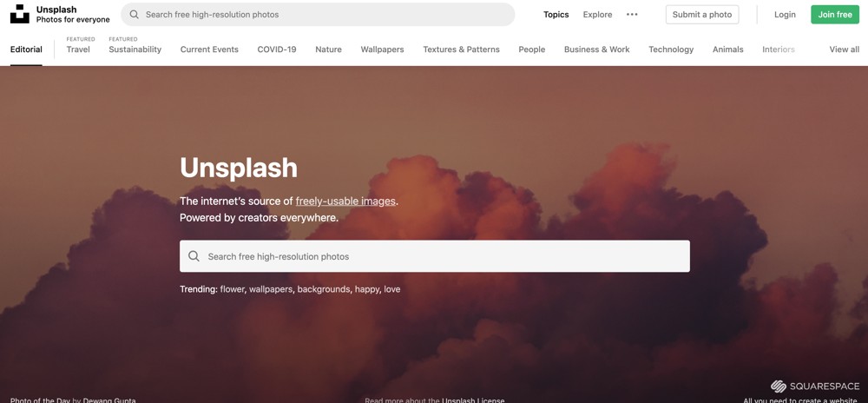Click the magnifier icon in hero search box
The width and height of the screenshot is (868, 403).
coord(194,256)
